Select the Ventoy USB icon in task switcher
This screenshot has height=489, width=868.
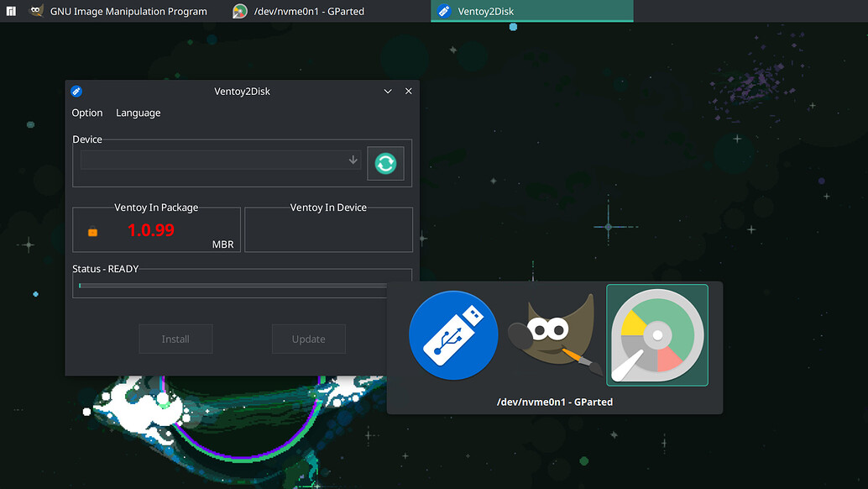[453, 334]
